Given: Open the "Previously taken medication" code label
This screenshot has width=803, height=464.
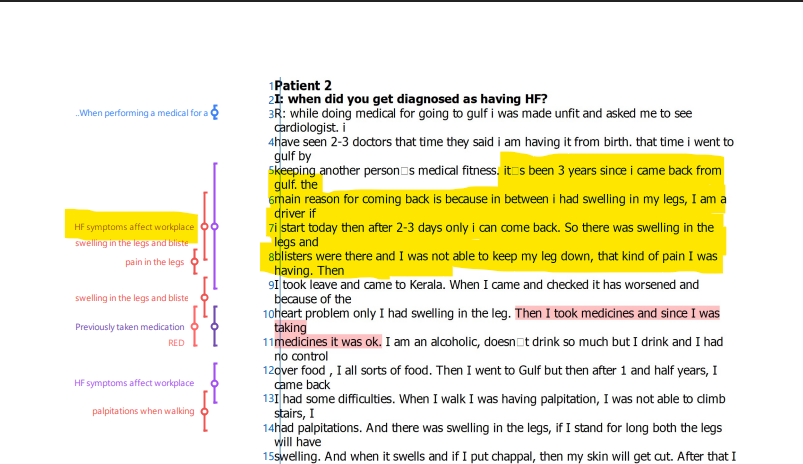Looking at the screenshot, I should pos(129,327).
